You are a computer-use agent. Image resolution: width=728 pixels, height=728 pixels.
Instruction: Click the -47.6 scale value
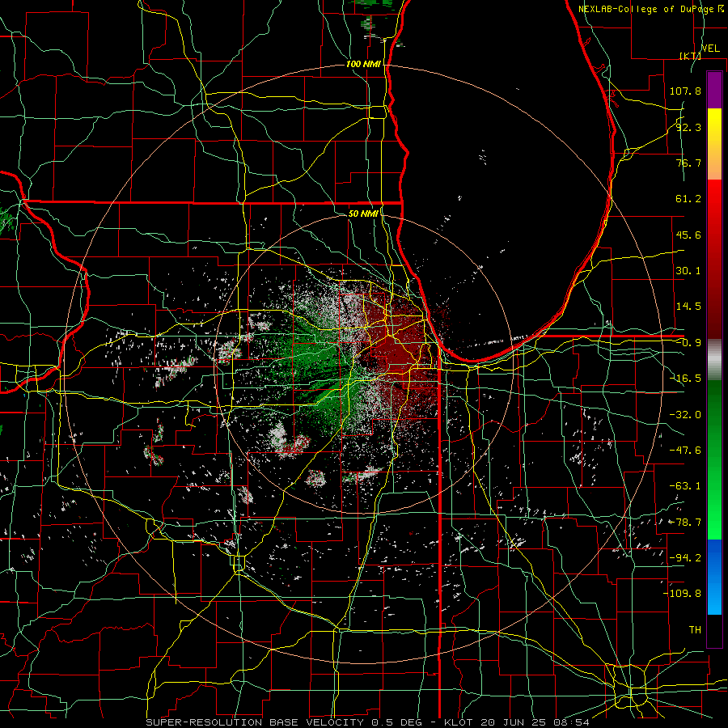(685, 451)
